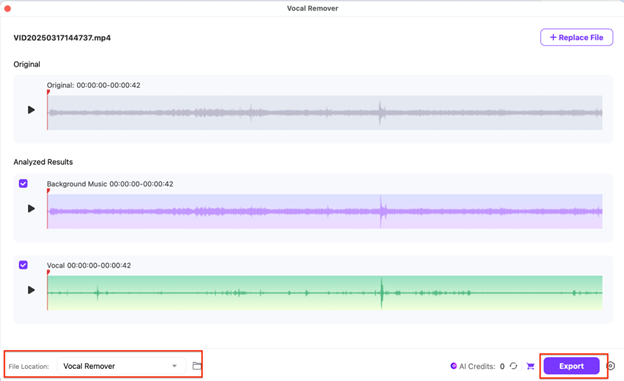Click the 'Analyzed Results' heading
The width and height of the screenshot is (624, 381).
coord(43,162)
